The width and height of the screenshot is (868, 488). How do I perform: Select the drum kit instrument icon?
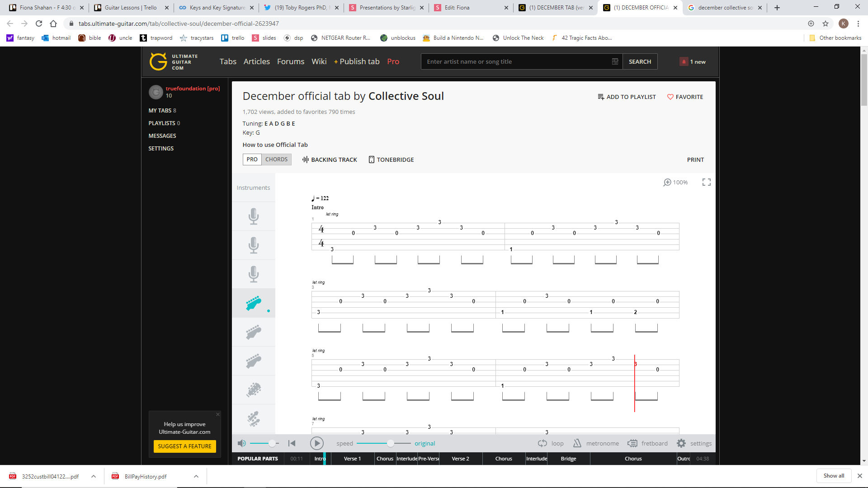coord(254,419)
